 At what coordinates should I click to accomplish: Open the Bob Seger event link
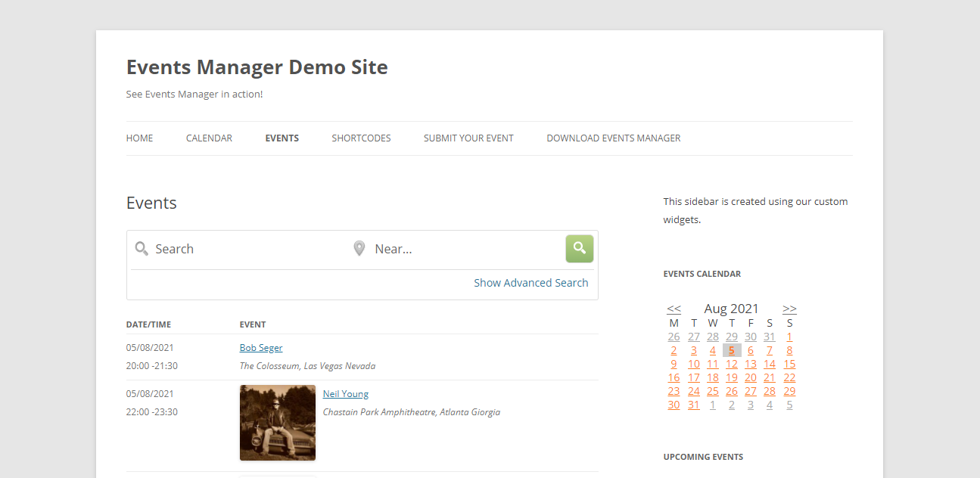(261, 348)
